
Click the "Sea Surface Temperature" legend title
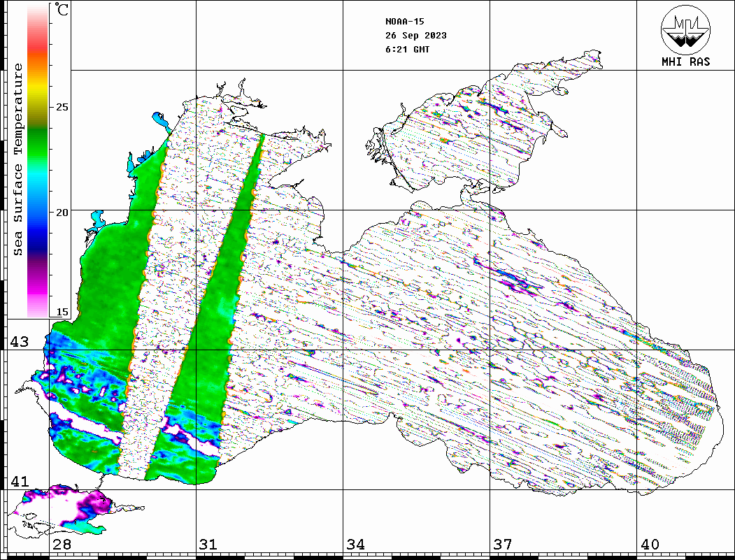point(17,159)
